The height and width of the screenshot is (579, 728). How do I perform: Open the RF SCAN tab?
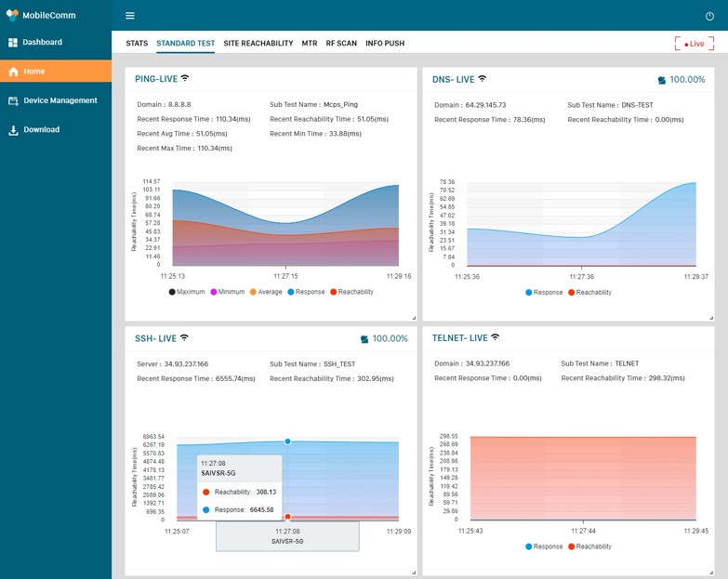click(x=341, y=44)
